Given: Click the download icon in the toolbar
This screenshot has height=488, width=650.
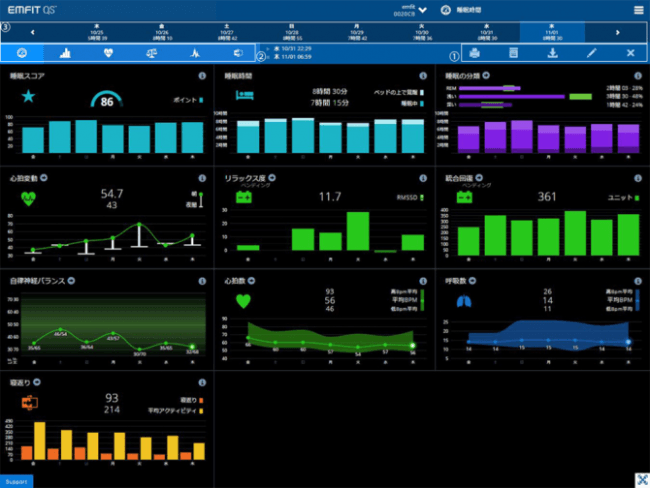Looking at the screenshot, I should (x=552, y=52).
